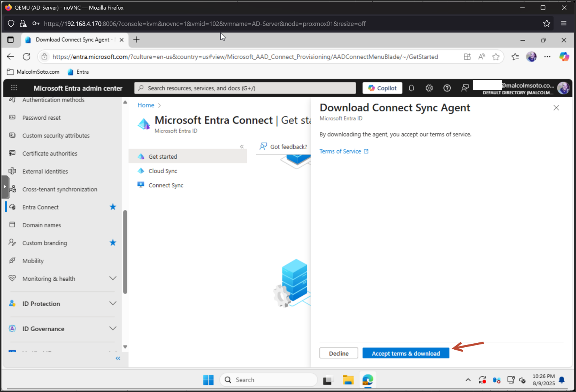This screenshot has width=576, height=392.
Task: Open File Explorer from the taskbar
Action: 348,380
